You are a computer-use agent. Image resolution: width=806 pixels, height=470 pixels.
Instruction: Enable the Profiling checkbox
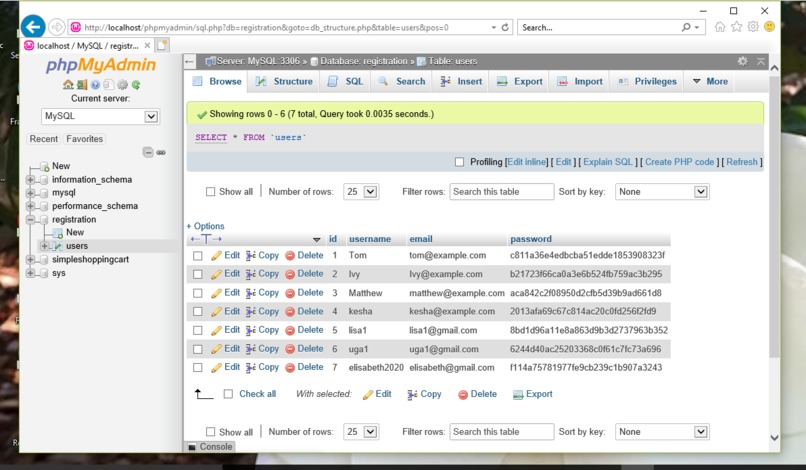click(x=460, y=162)
